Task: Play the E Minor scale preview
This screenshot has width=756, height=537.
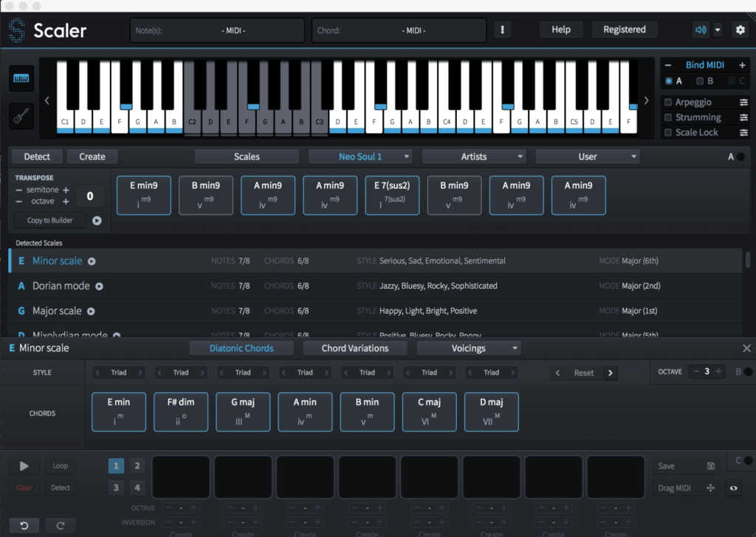Action: (x=92, y=261)
